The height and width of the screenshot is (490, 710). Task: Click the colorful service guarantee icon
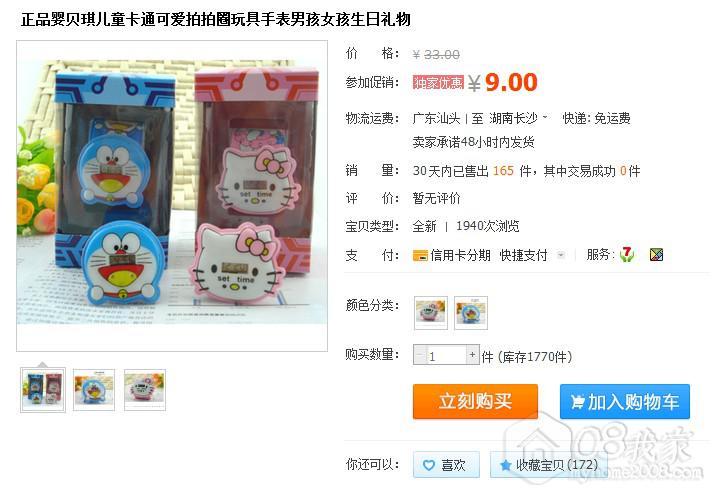pyautogui.click(x=656, y=255)
